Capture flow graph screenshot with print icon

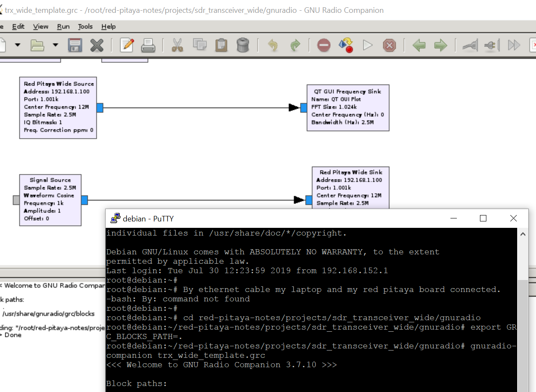coord(148,45)
